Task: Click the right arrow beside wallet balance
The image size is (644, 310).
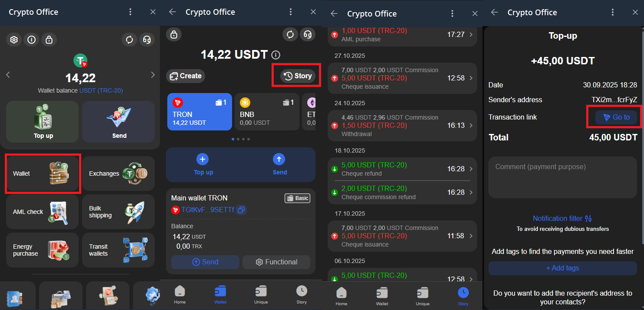Action: tap(153, 74)
